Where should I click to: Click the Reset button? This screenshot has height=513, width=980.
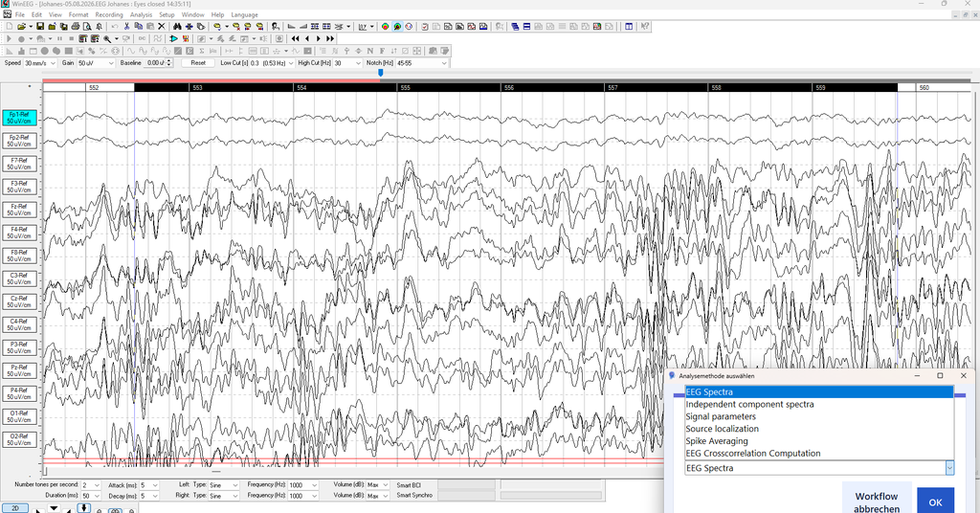[x=198, y=63]
